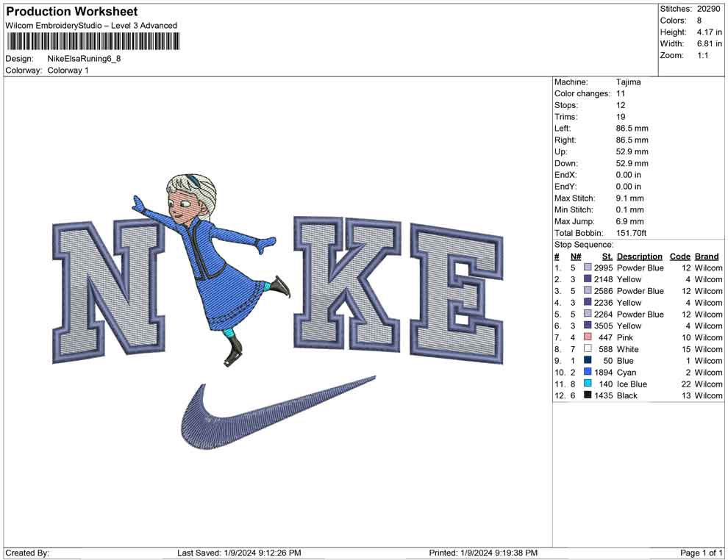The width and height of the screenshot is (728, 560).
Task: Click the St. column header
Action: click(x=607, y=256)
